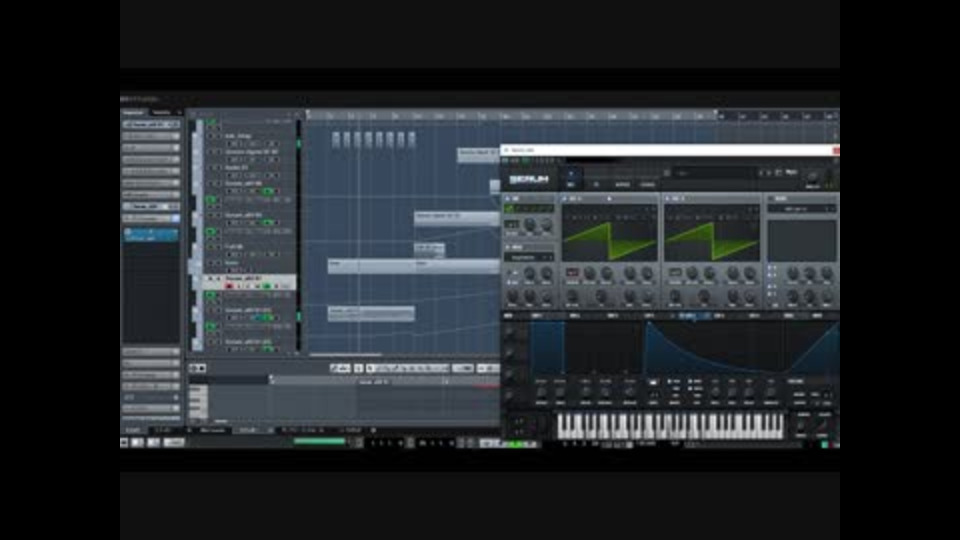This screenshot has height=540, width=960.
Task: Click SUB oscillator level knob
Action: point(546,225)
